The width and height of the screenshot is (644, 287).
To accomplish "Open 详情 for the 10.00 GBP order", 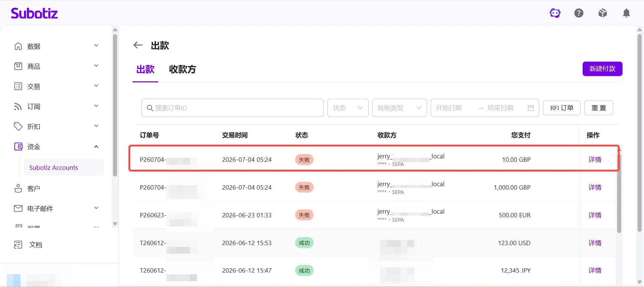I will tap(595, 160).
